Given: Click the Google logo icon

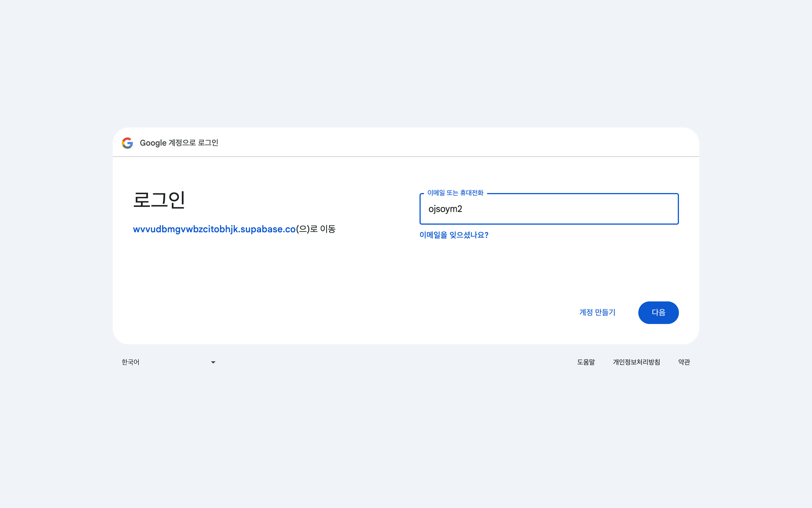Looking at the screenshot, I should coord(127,143).
